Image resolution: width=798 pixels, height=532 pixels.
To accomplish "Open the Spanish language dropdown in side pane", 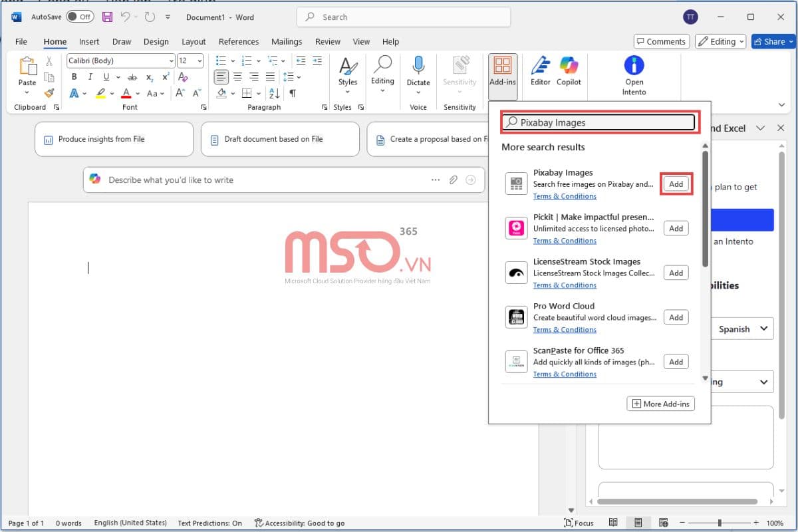I will tap(743, 329).
